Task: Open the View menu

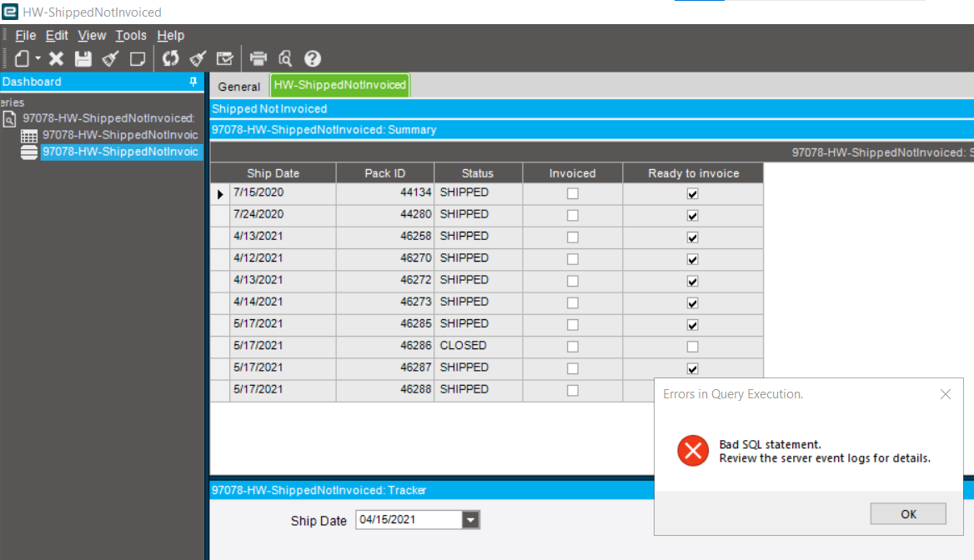Action: (x=92, y=35)
